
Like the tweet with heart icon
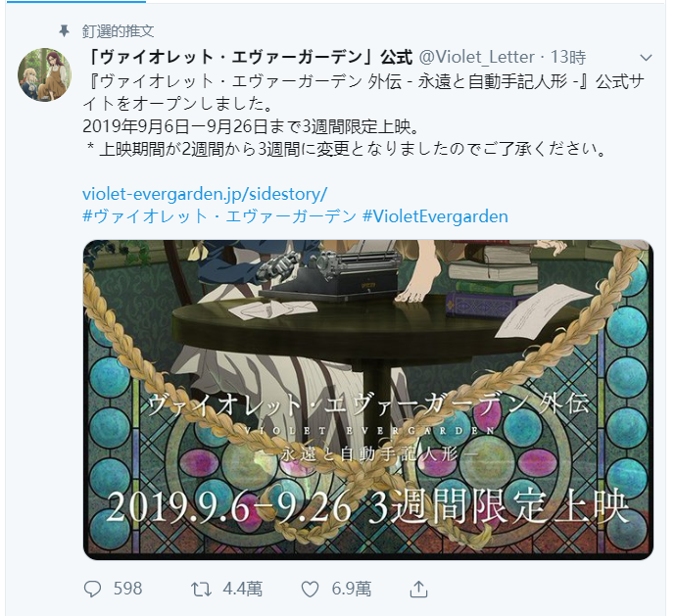[310, 589]
